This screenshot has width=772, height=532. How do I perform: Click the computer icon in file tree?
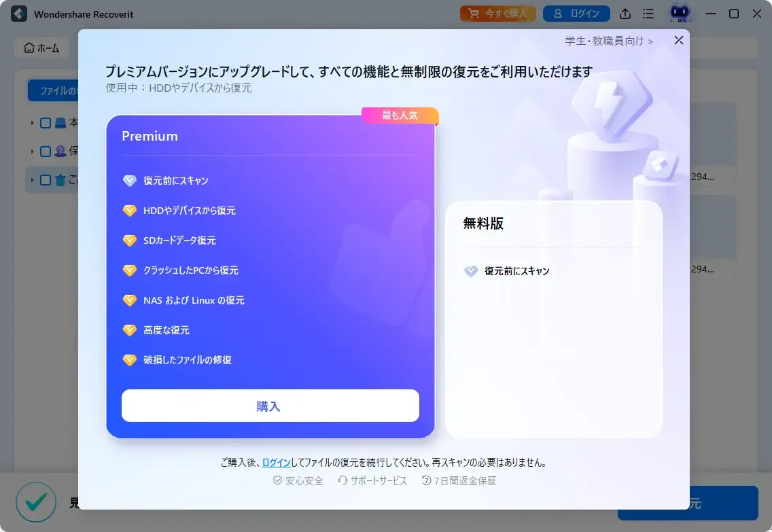60,123
